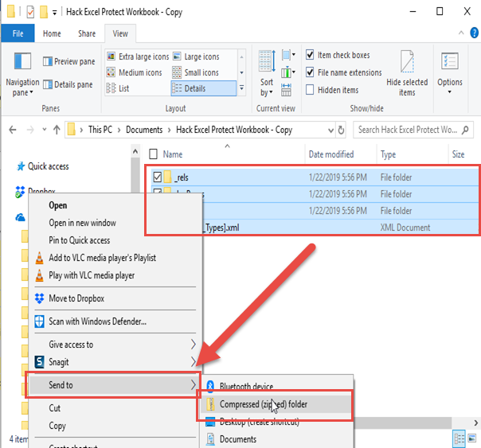Collapse the ribbon with the chevron
Image resolution: width=481 pixels, height=448 pixels.
(457, 34)
